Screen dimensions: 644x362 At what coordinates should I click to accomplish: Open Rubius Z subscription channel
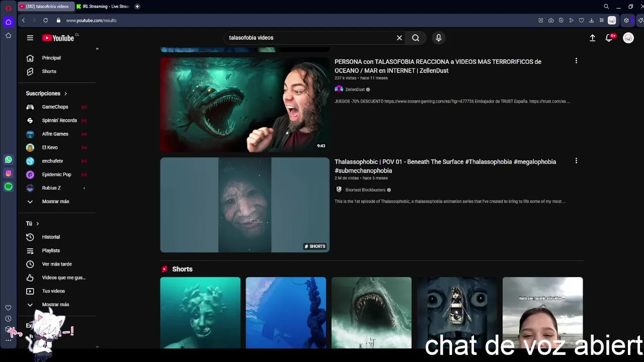click(51, 188)
